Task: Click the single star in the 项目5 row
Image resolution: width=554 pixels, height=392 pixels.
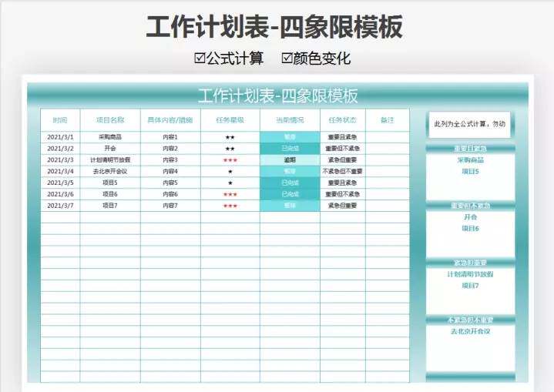Action: tap(230, 183)
